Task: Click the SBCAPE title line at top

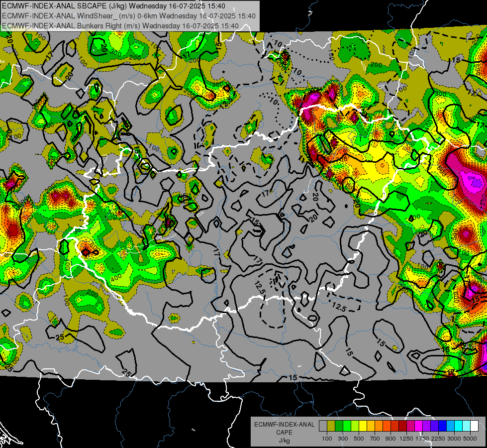Action: click(x=114, y=6)
